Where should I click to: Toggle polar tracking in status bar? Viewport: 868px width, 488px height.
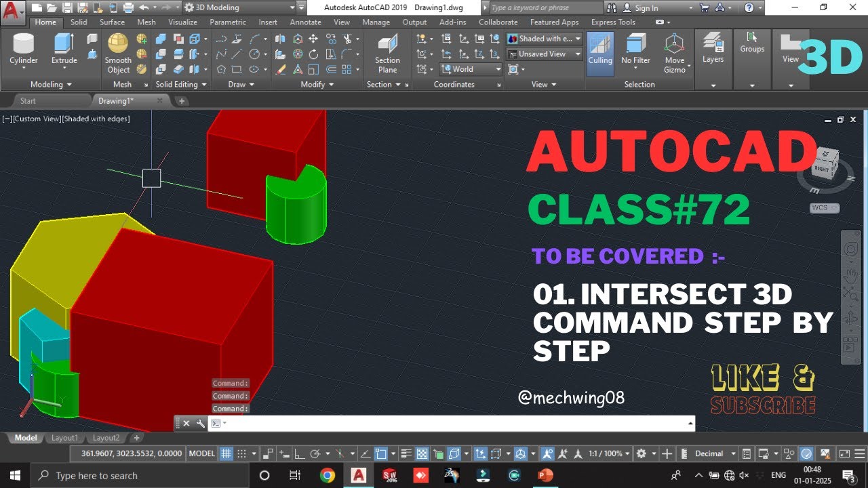tap(315, 453)
